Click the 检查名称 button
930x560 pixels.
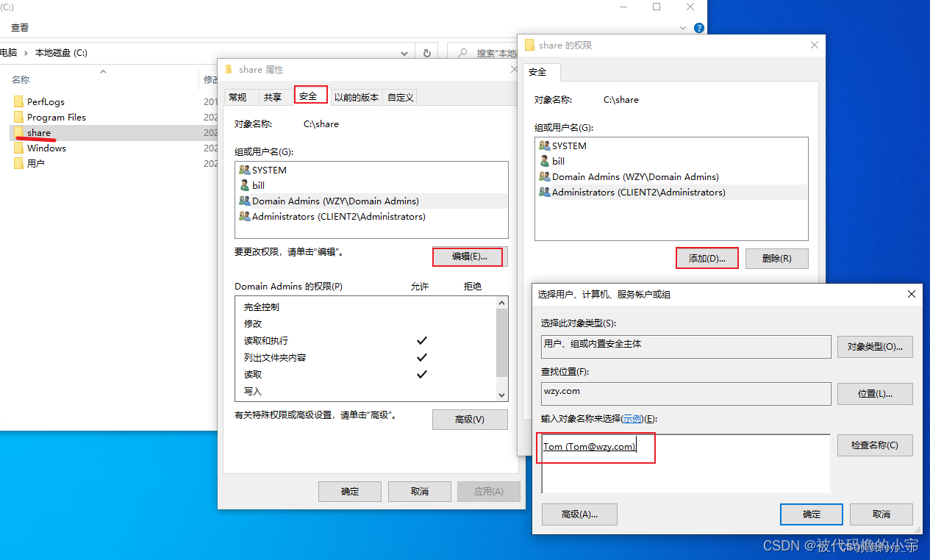(x=874, y=445)
